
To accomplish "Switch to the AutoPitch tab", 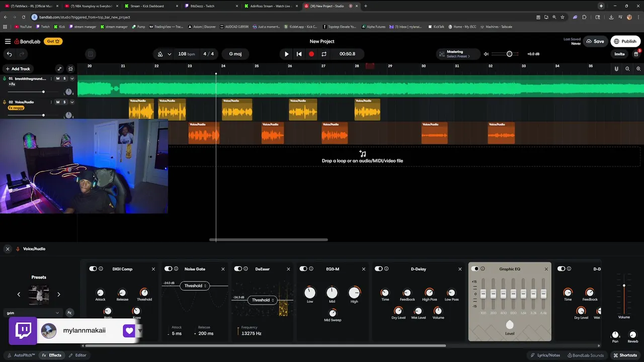I will click(x=21, y=355).
